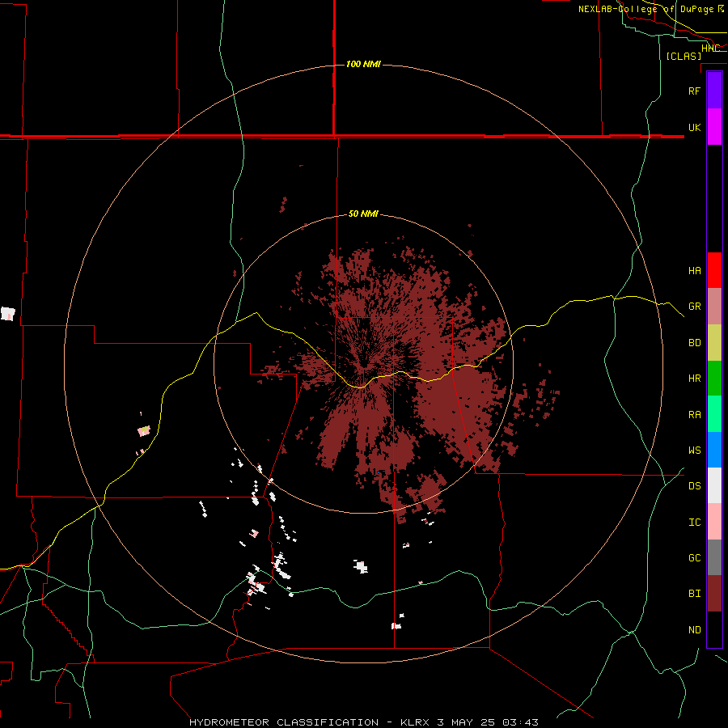Pick the dark green HR legend swatch
This screenshot has height=728, width=728.
tap(714, 379)
